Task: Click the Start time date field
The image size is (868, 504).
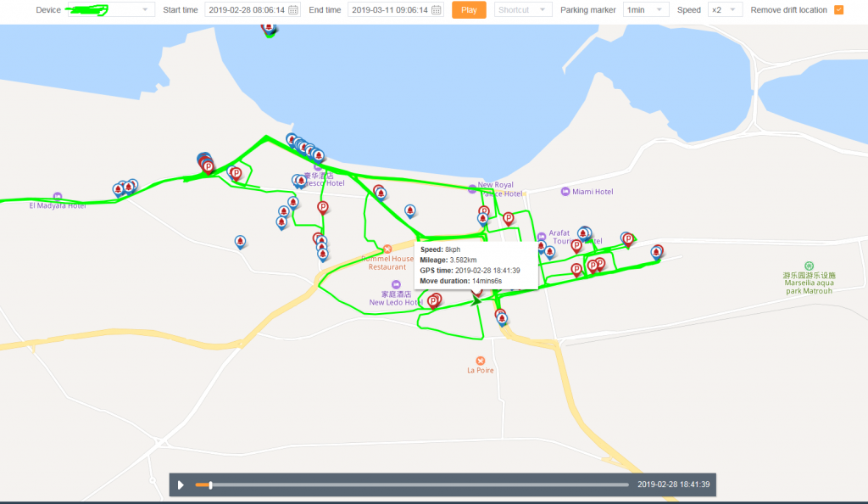Action: [x=246, y=10]
